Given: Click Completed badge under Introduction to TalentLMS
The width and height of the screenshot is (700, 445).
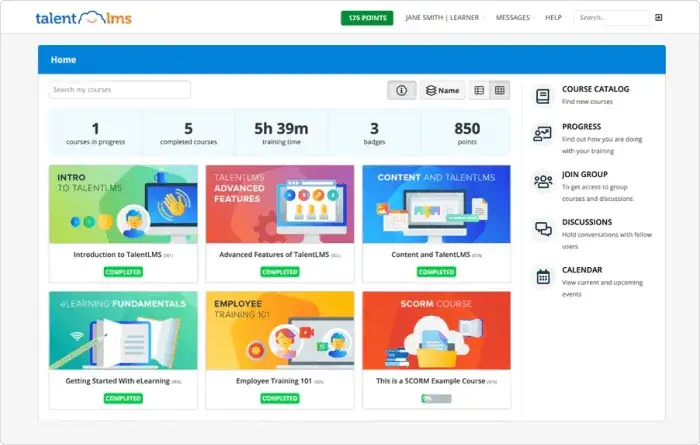Looking at the screenshot, I should click(123, 272).
